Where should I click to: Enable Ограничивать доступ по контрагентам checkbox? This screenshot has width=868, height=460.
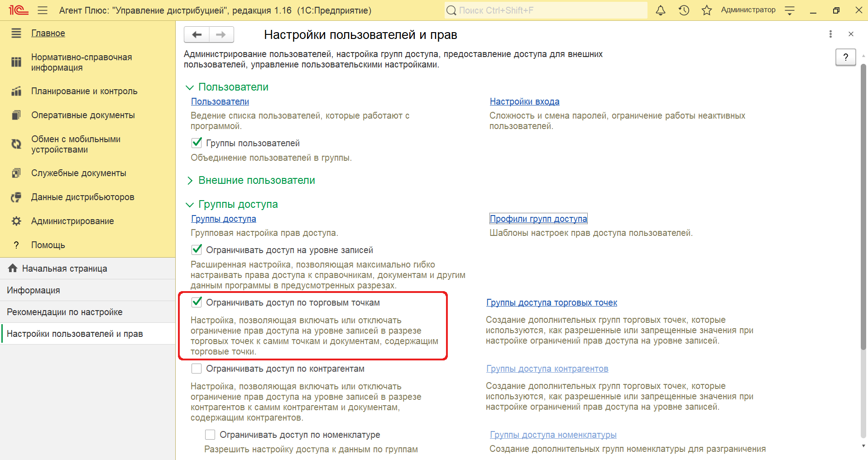coord(197,369)
